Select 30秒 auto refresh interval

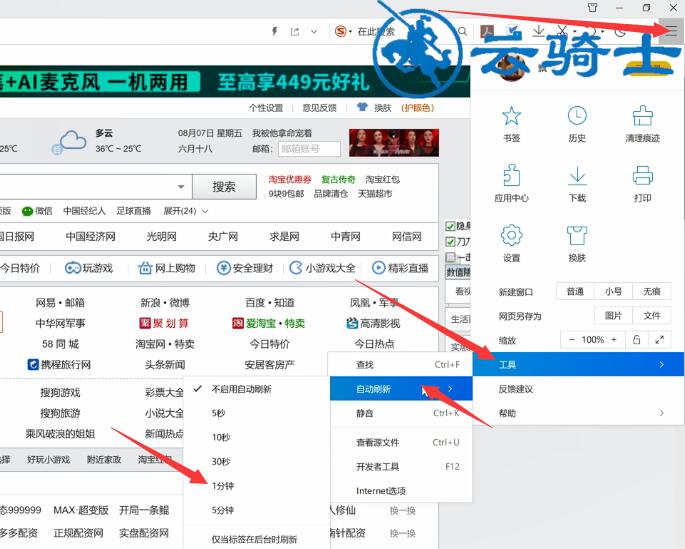click(257, 461)
